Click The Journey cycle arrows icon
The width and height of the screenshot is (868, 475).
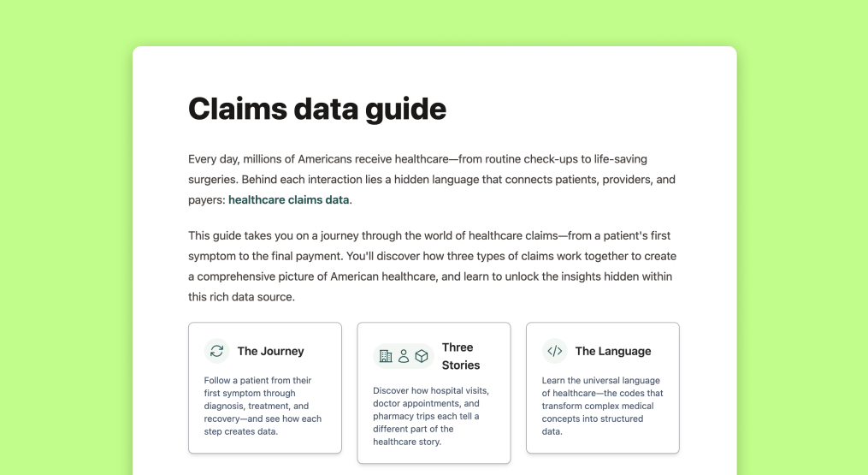217,351
